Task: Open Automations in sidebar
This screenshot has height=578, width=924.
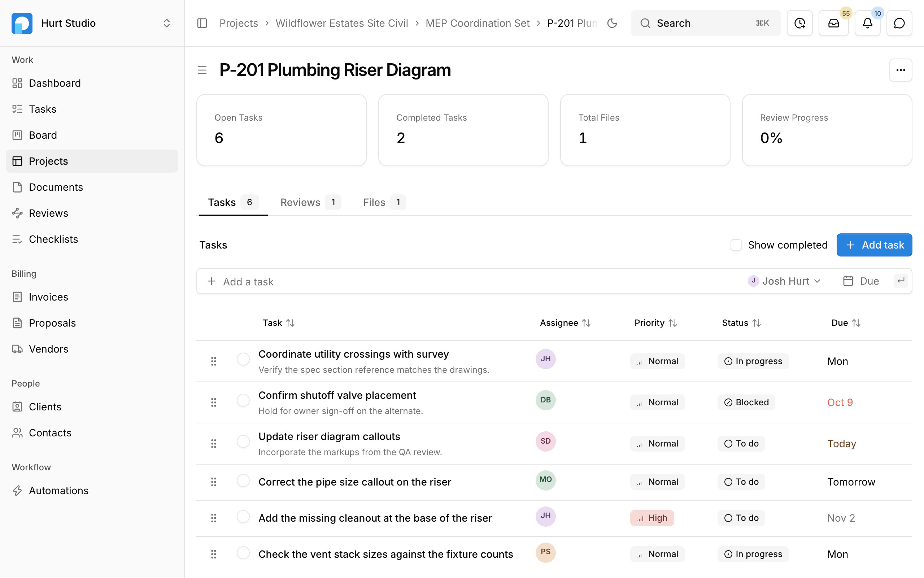Action: point(92,491)
